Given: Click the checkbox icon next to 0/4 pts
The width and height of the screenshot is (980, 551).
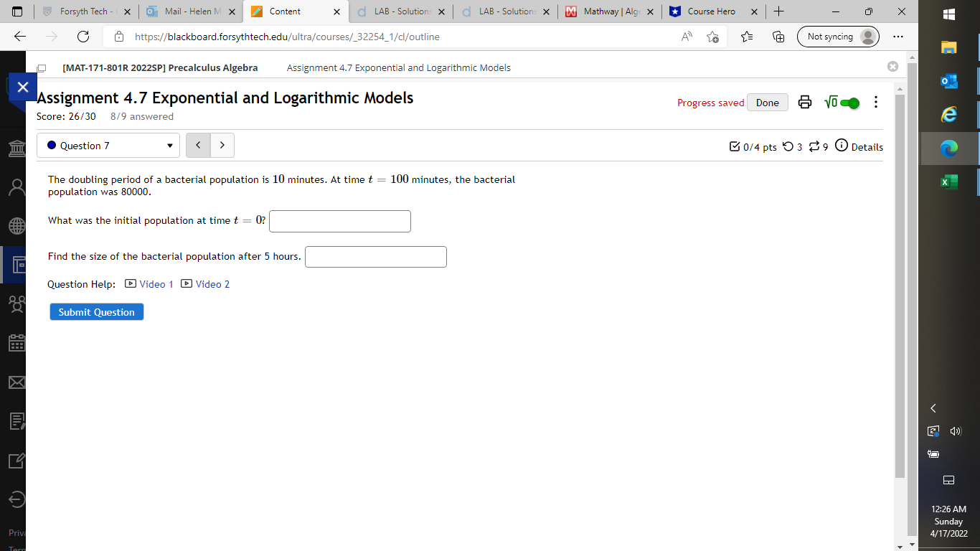Looking at the screenshot, I should [x=735, y=146].
